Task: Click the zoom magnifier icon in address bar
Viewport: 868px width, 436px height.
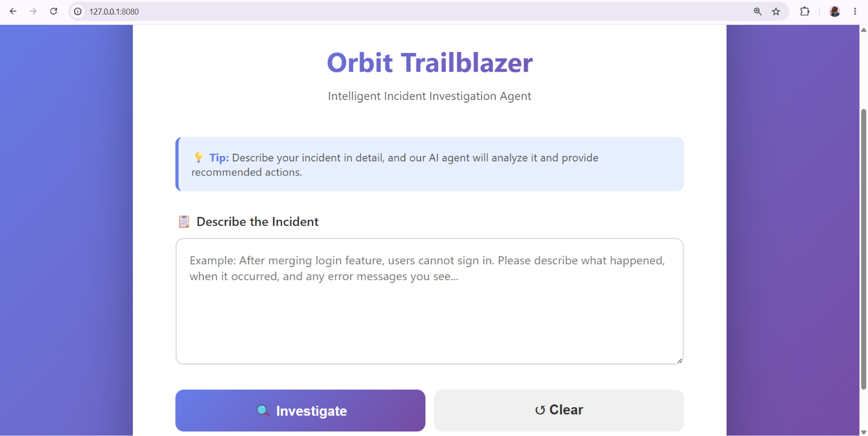Action: pos(758,11)
